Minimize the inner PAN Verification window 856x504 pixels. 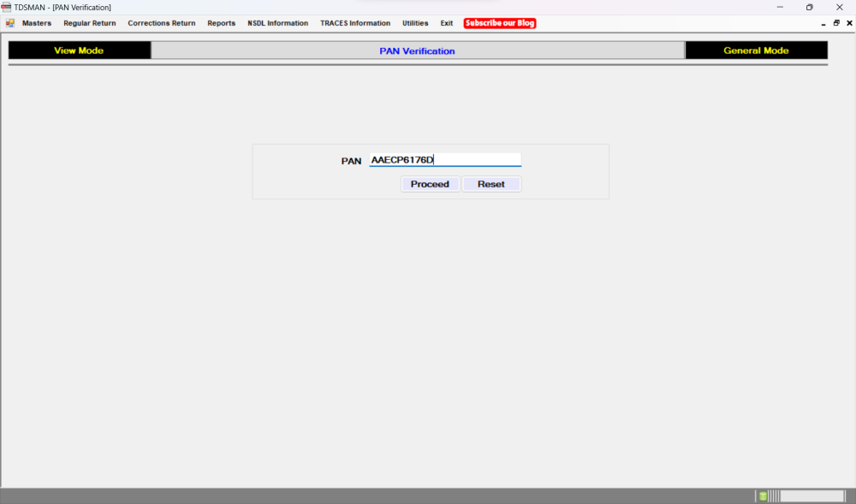click(x=823, y=23)
